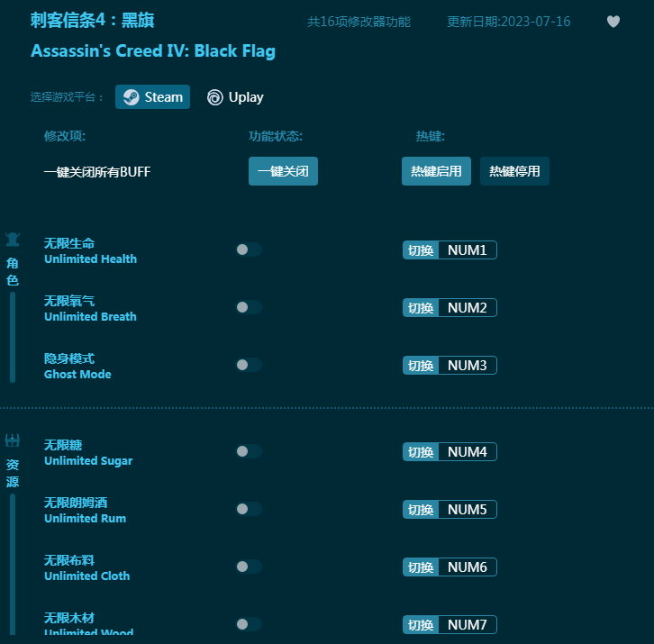654x644 pixels.
Task: Click the 一键关闭 button
Action: (x=283, y=171)
